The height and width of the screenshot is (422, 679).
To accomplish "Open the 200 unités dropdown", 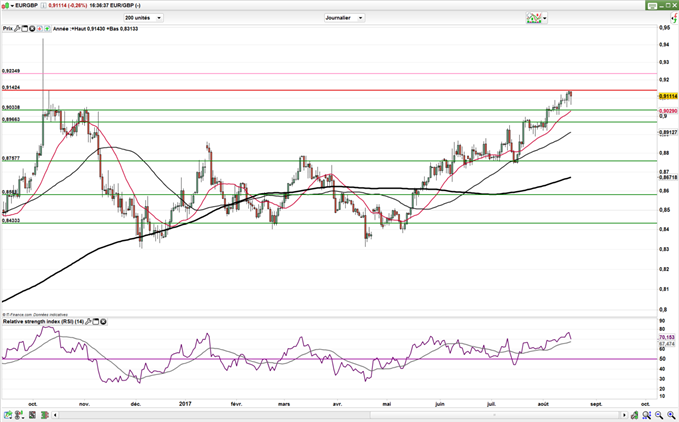I will (x=143, y=18).
